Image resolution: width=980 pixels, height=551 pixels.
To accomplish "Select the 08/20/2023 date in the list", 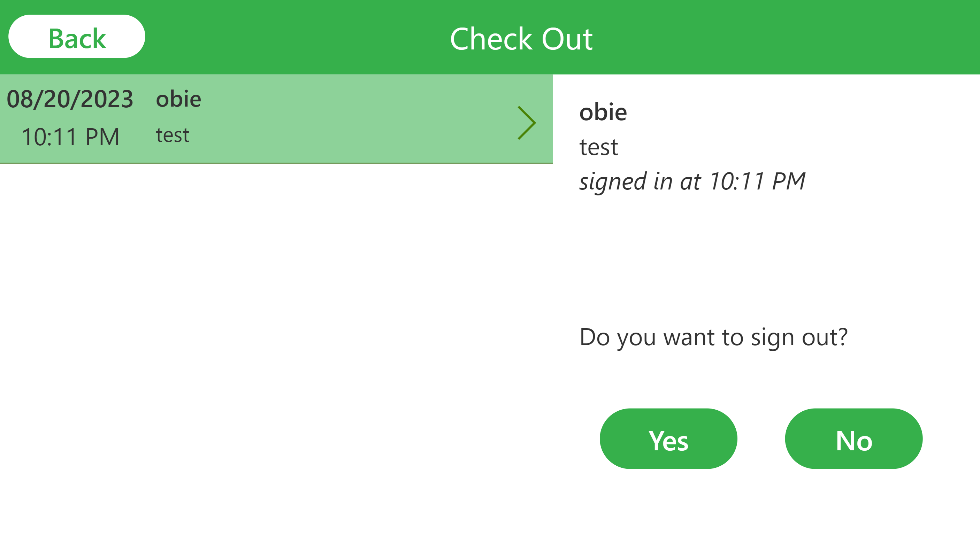I will pos(70,99).
